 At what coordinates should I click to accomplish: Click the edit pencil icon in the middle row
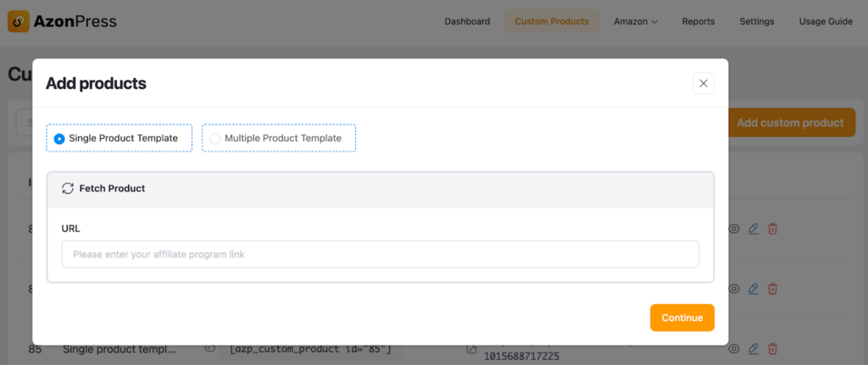[x=753, y=289]
